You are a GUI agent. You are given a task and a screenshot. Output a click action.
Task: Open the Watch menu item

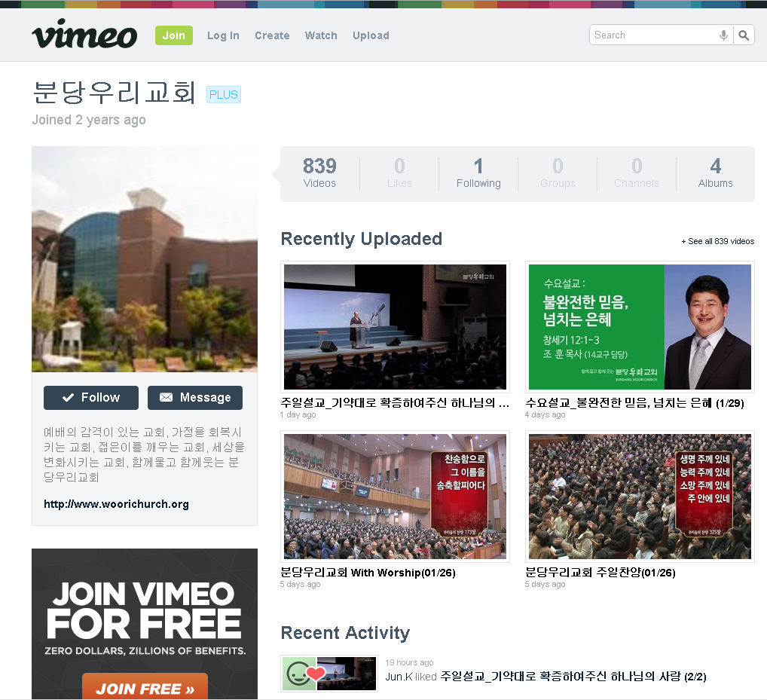click(x=321, y=35)
